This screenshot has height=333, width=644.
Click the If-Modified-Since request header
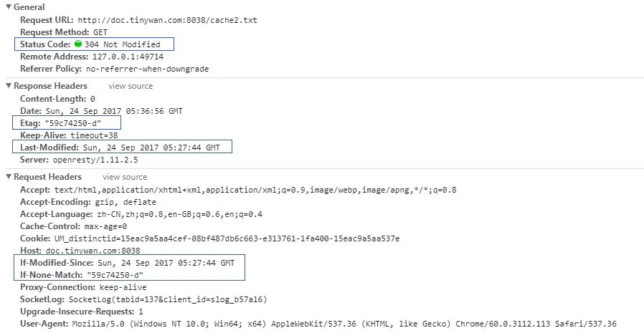(128, 263)
